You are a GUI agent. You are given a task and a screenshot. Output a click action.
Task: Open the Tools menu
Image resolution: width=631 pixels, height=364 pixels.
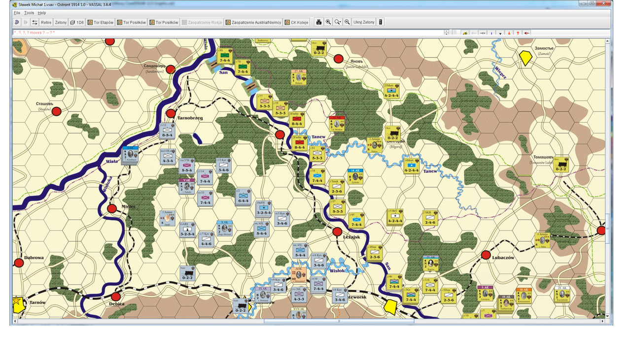click(x=29, y=13)
